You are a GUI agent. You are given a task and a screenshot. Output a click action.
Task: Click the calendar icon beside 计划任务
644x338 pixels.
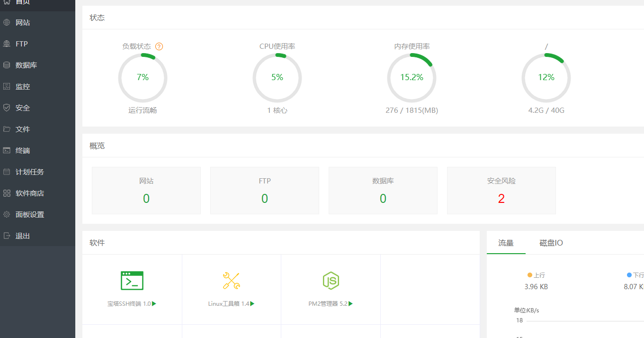[7, 172]
